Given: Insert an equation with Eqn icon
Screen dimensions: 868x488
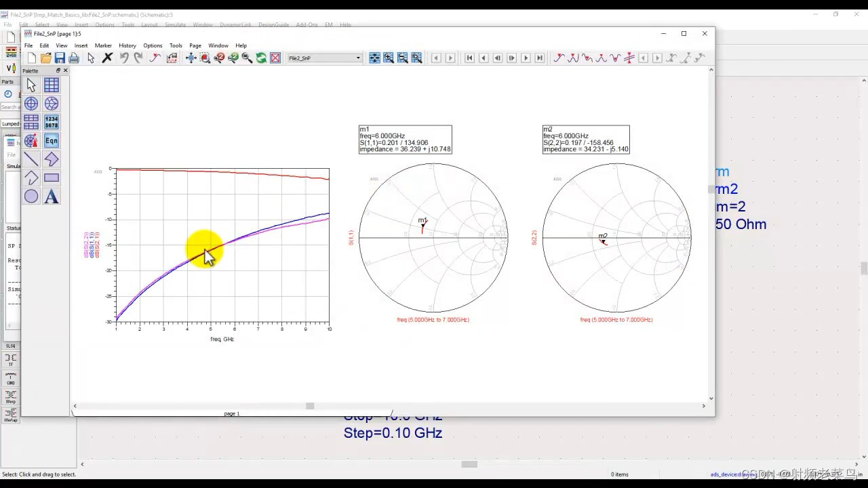Looking at the screenshot, I should click(52, 141).
